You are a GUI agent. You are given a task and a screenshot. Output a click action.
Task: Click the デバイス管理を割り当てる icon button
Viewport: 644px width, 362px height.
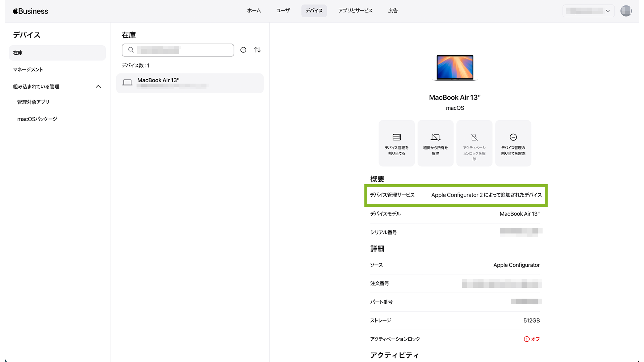point(397,143)
